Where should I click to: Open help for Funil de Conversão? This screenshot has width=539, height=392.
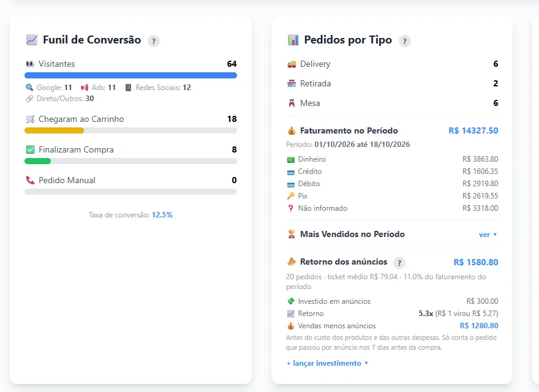154,41
